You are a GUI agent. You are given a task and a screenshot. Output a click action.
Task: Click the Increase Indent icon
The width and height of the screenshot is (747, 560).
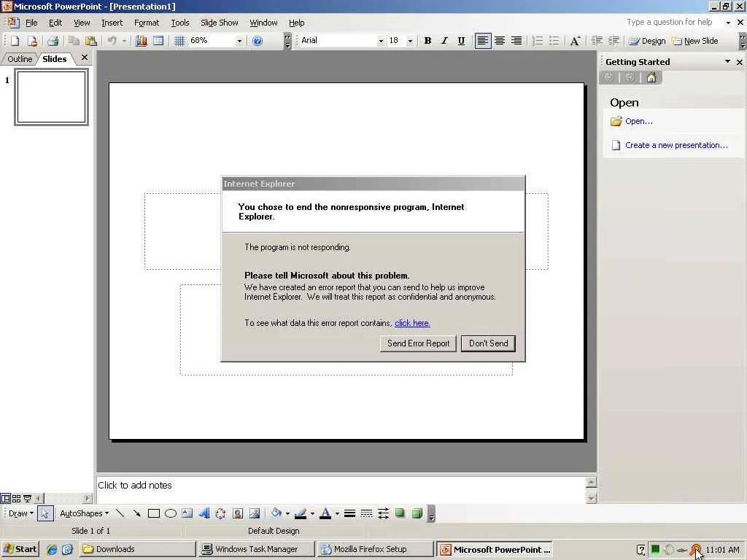pyautogui.click(x=614, y=41)
